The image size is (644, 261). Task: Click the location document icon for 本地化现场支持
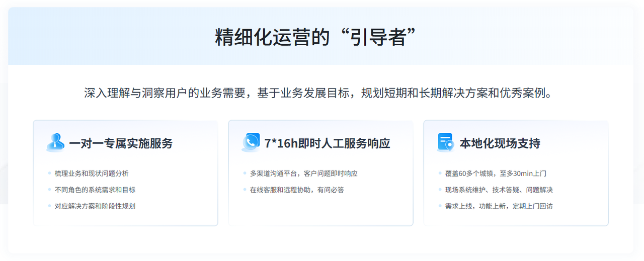coord(445,143)
